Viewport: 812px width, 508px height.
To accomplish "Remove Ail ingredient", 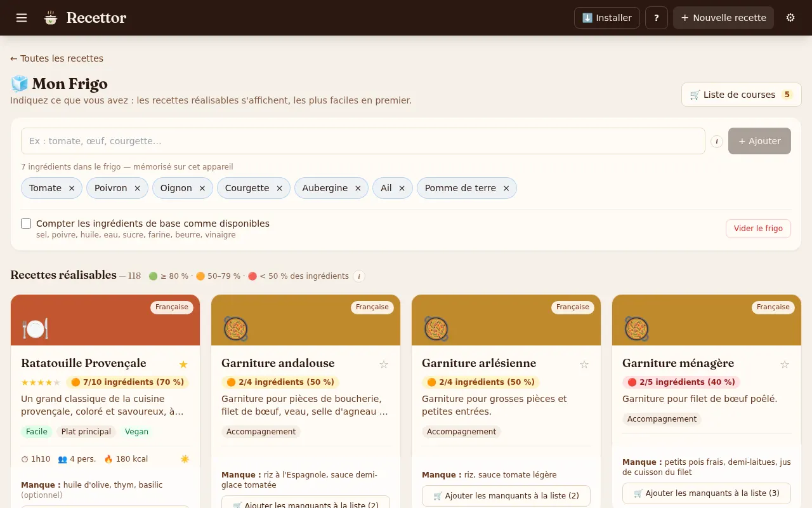I will [402, 188].
